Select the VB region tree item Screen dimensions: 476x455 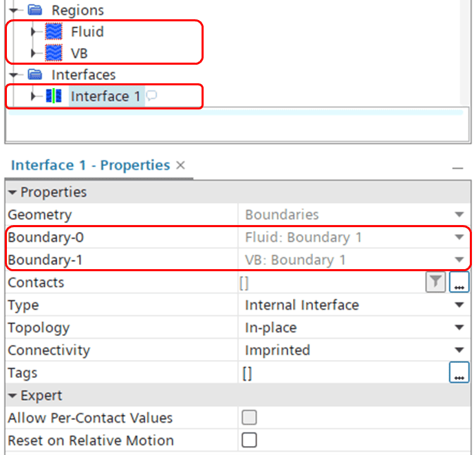[x=79, y=53]
